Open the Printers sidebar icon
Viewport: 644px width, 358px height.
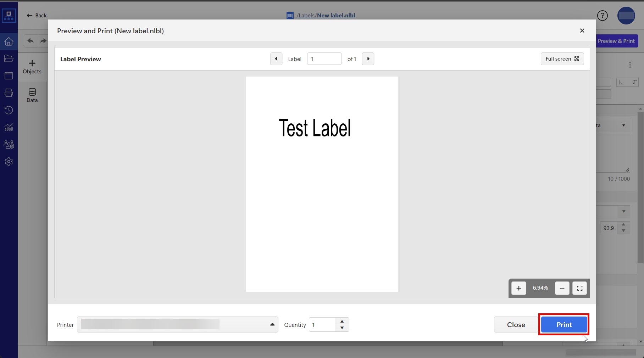9,93
